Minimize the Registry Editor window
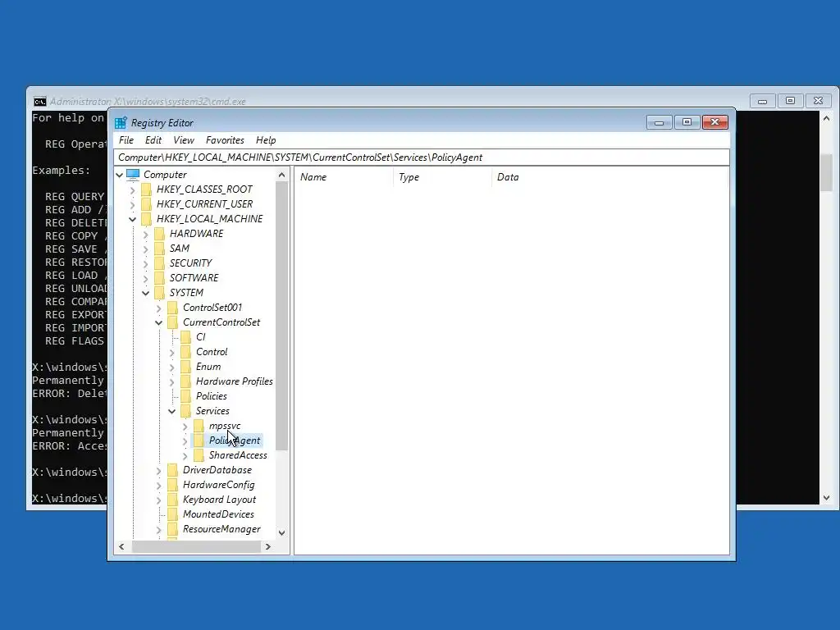840x630 pixels. [x=660, y=123]
